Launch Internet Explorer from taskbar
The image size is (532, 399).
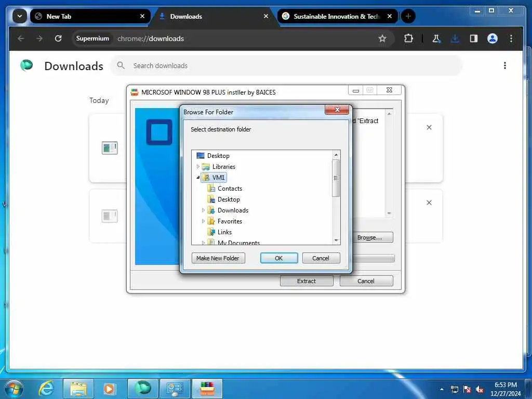(46, 389)
